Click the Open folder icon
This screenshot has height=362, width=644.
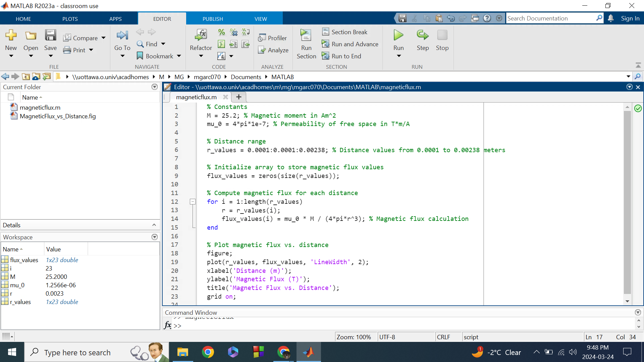coord(31,35)
